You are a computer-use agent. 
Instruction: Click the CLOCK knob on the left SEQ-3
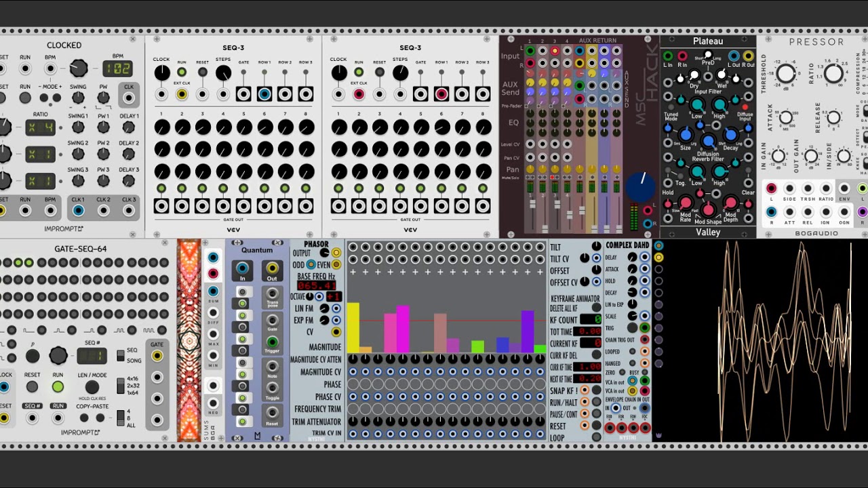click(x=161, y=73)
